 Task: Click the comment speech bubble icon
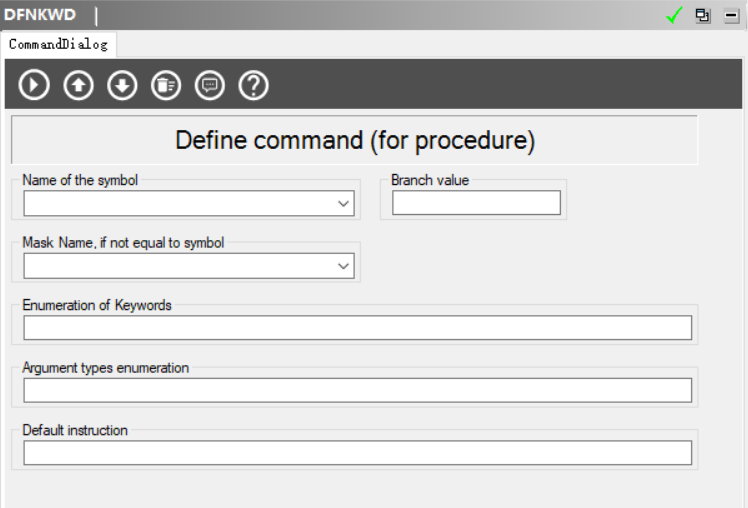[x=210, y=86]
